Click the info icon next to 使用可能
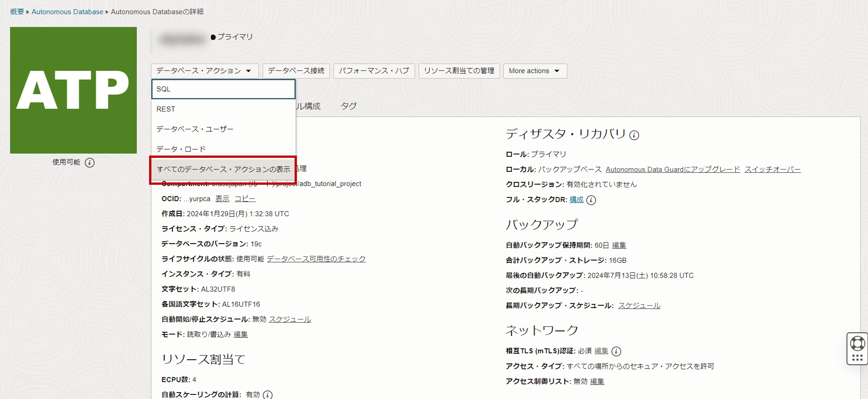Screen dimensions: 868x399 click(90, 163)
